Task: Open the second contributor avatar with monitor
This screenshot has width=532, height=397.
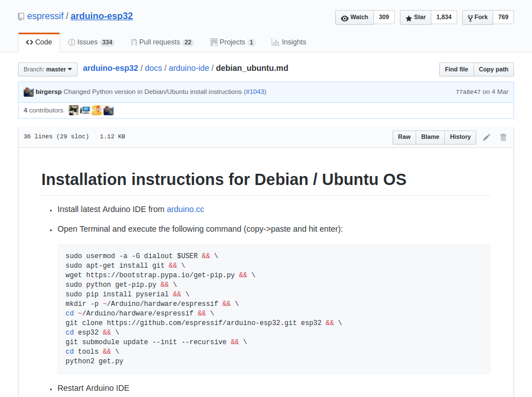Action: (x=85, y=110)
